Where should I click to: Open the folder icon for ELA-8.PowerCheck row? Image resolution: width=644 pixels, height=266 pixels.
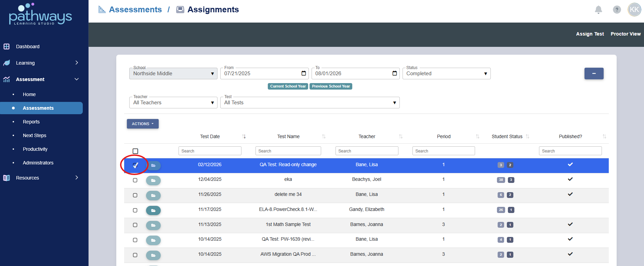153,210
